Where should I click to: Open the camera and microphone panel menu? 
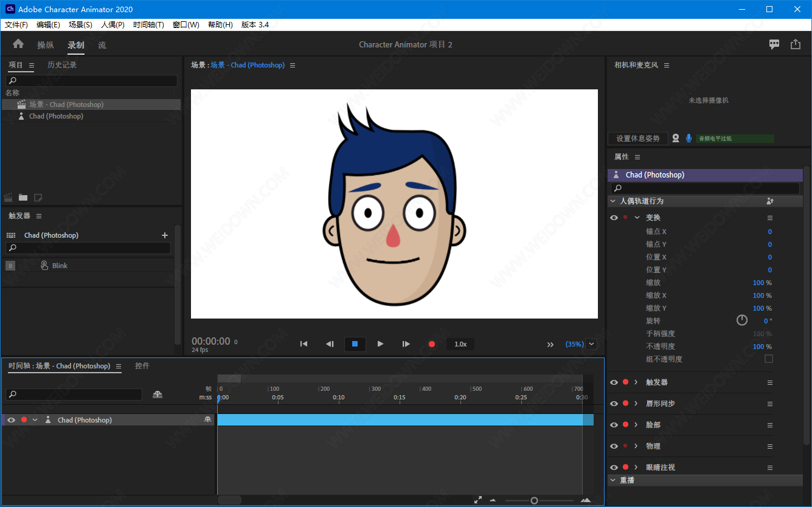coord(667,65)
